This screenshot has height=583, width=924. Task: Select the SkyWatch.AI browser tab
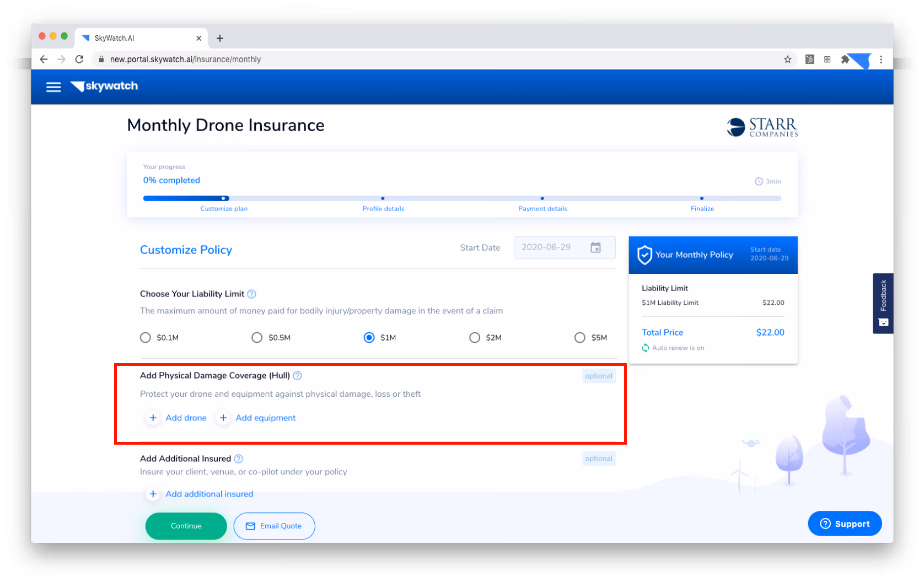tap(142, 38)
